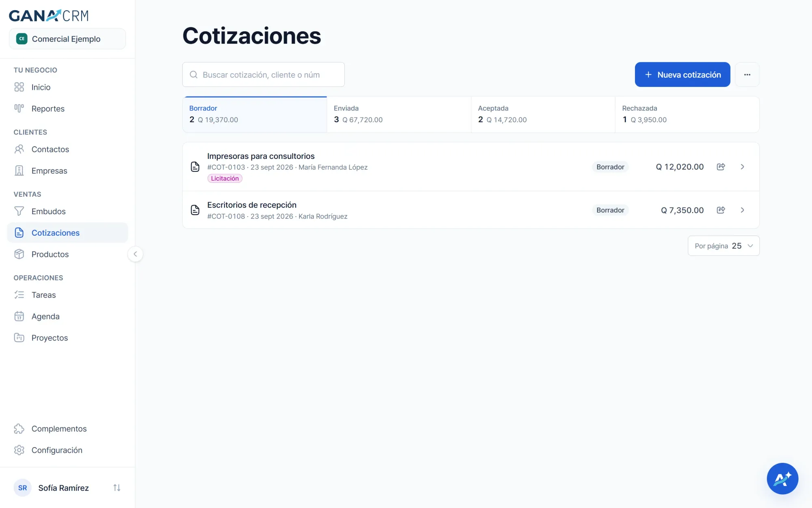Click the Embudos funnel icon
The height and width of the screenshot is (508, 812).
click(19, 211)
